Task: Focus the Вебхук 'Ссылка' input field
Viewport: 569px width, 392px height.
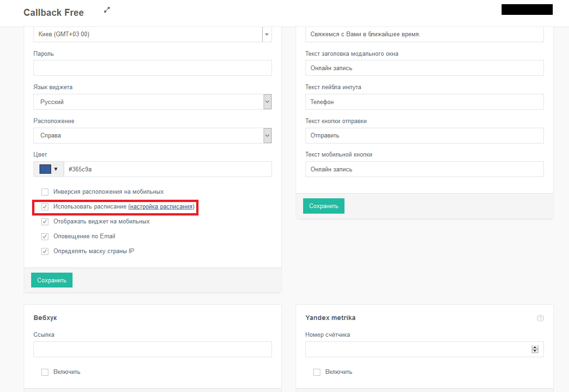Action: click(x=152, y=349)
